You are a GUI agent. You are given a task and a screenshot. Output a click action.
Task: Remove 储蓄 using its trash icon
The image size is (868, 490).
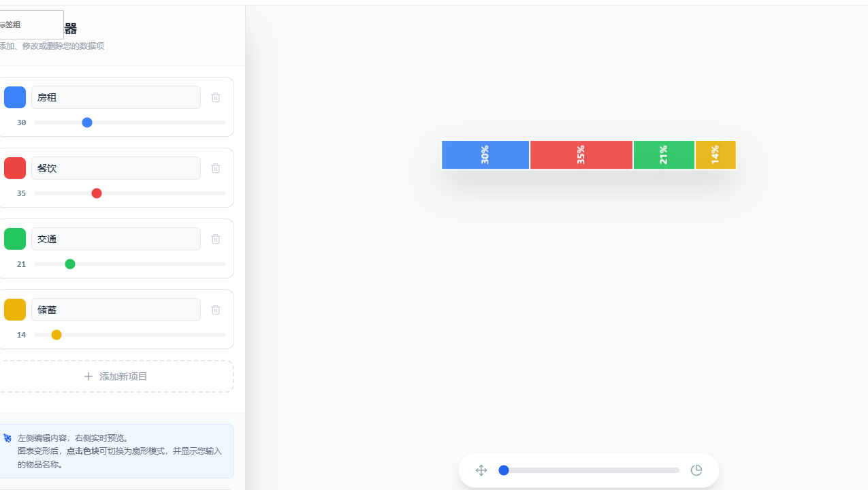(216, 310)
